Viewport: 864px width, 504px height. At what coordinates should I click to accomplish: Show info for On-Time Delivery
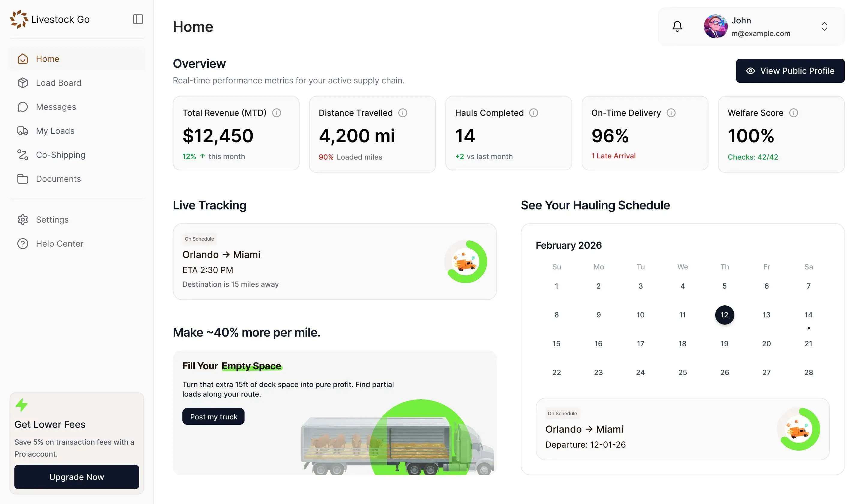(671, 113)
